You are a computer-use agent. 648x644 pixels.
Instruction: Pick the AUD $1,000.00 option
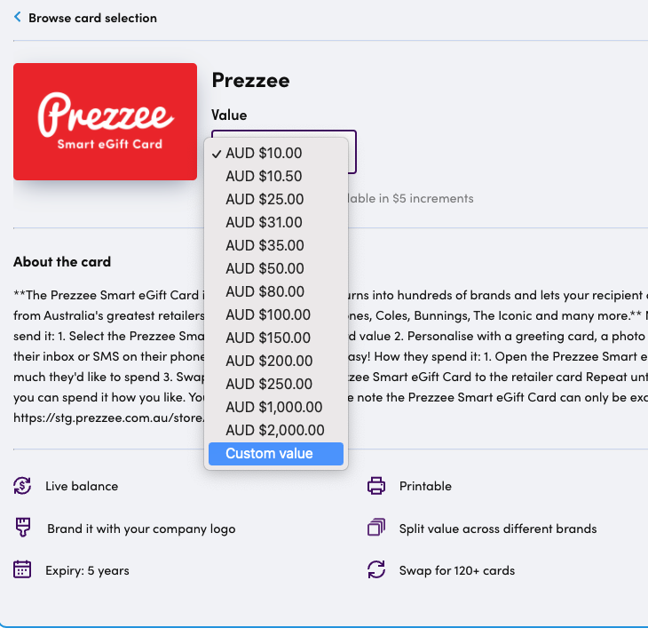[276, 408]
